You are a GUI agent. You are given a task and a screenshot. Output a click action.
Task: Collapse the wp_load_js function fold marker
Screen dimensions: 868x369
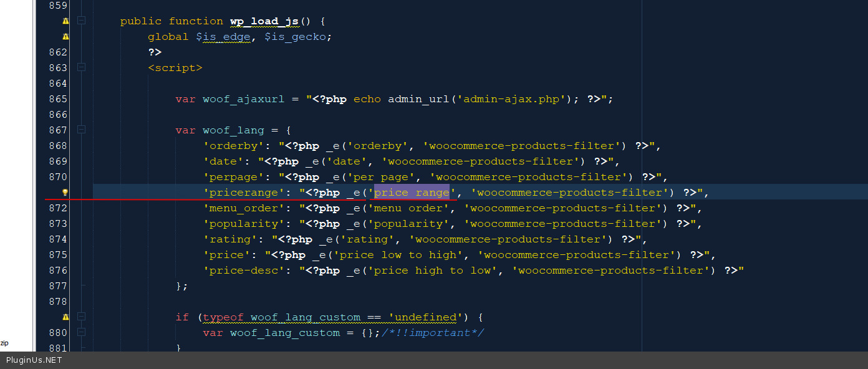click(81, 21)
